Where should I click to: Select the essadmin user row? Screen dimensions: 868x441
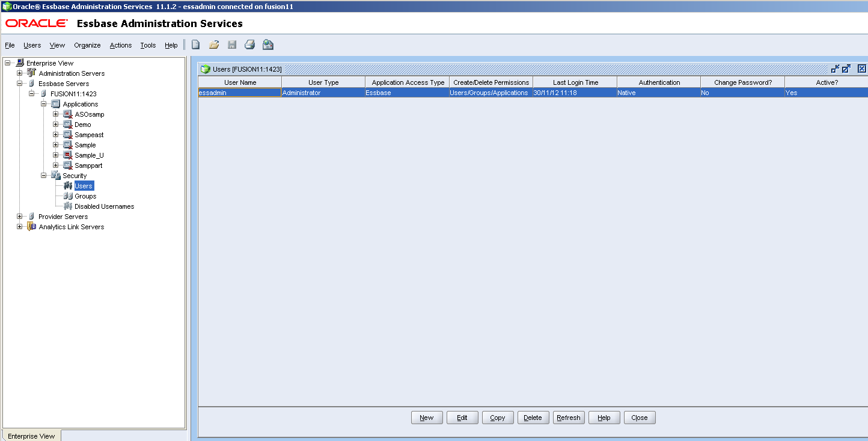239,92
